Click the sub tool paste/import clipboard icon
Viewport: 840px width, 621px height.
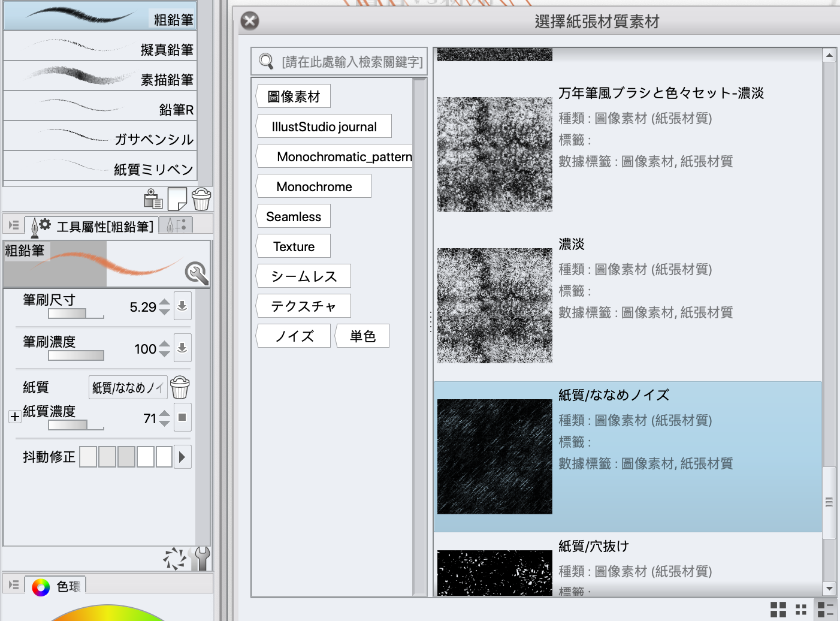tap(153, 199)
